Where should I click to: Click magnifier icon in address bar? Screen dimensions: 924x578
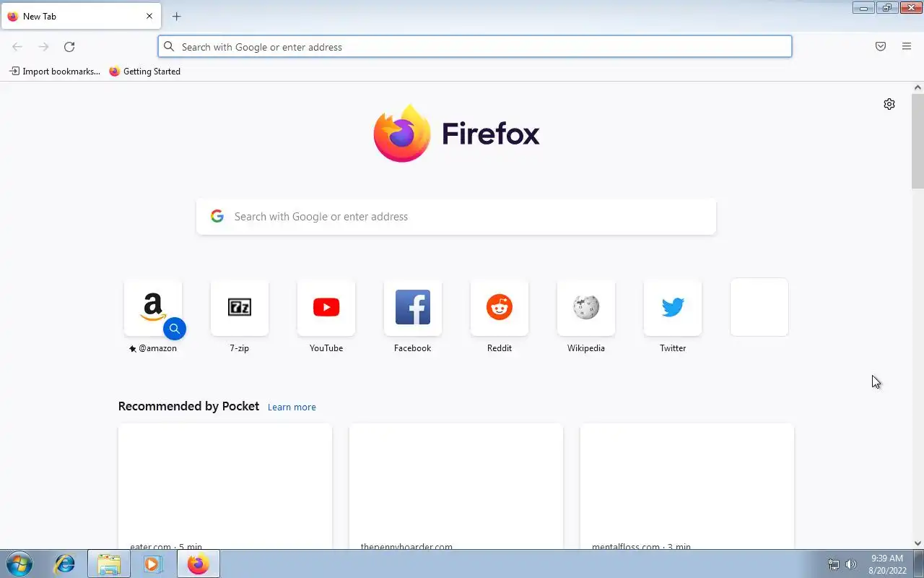(169, 46)
